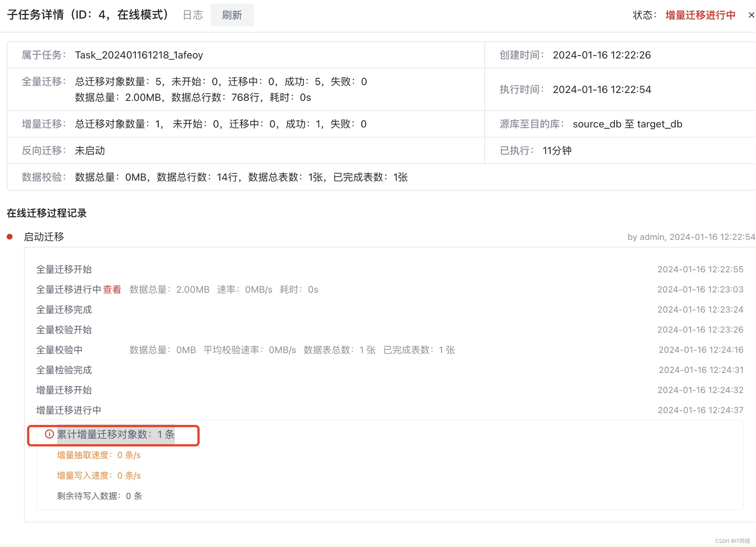This screenshot has height=547, width=756.
Task: Select source_db 至 target_db text
Action: click(x=627, y=124)
